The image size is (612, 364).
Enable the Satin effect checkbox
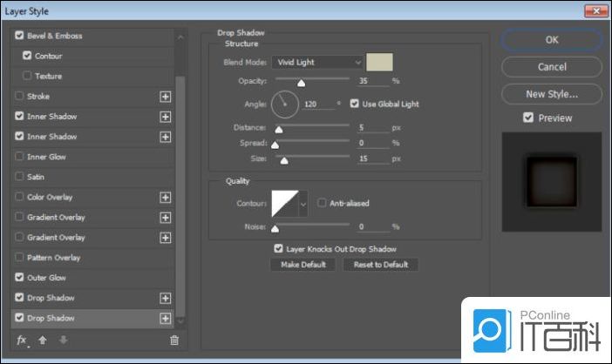[x=19, y=176]
